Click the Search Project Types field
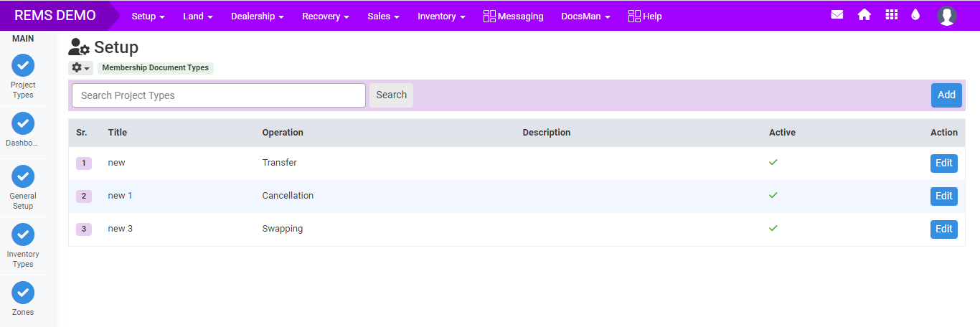This screenshot has width=980, height=327. click(219, 95)
